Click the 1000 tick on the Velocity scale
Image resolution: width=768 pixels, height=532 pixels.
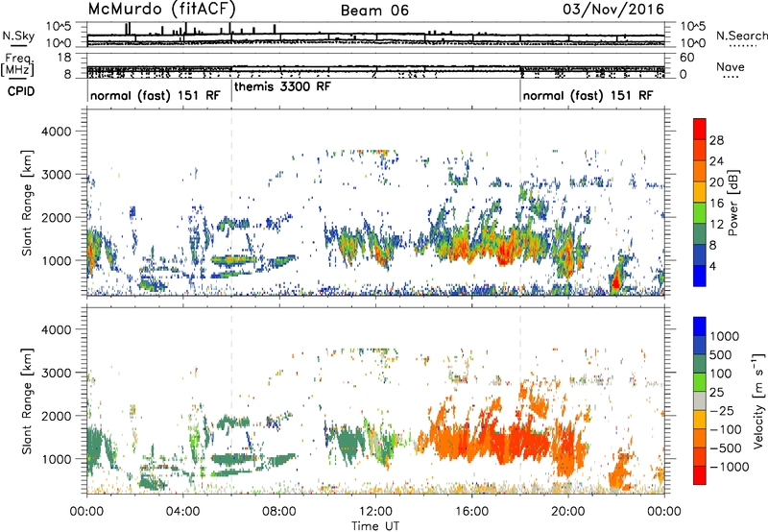pos(725,336)
